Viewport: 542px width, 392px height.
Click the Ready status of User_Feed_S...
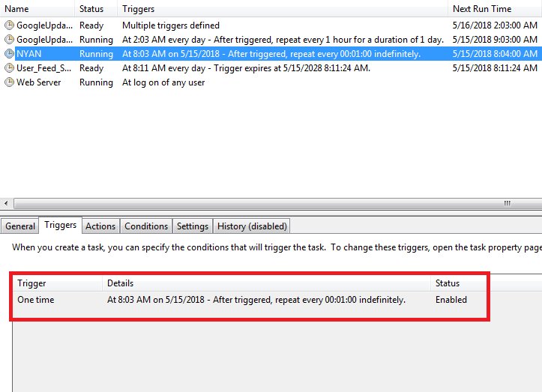coord(91,68)
